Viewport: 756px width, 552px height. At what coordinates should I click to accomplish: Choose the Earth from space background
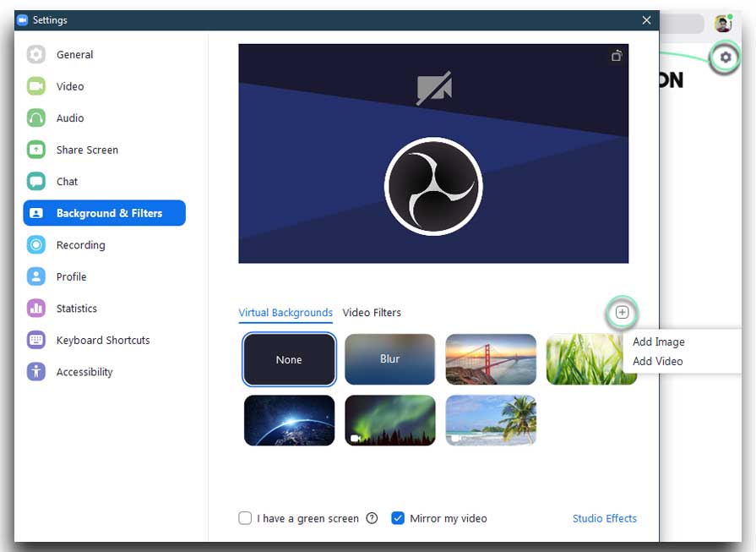(289, 420)
